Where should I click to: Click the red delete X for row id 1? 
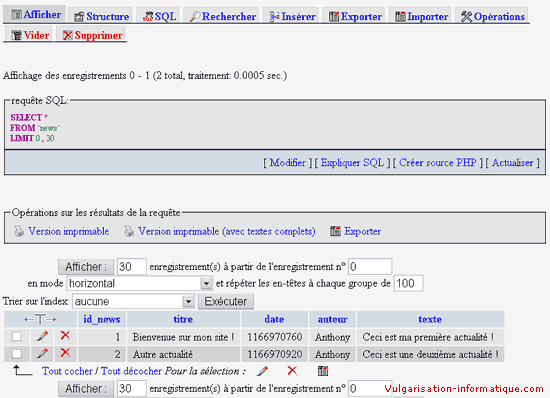coord(65,335)
